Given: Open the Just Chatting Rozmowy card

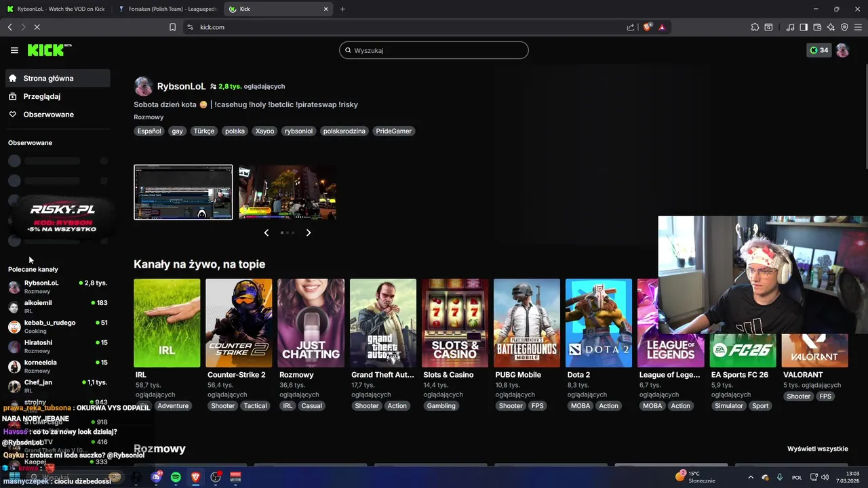Looking at the screenshot, I should [311, 323].
